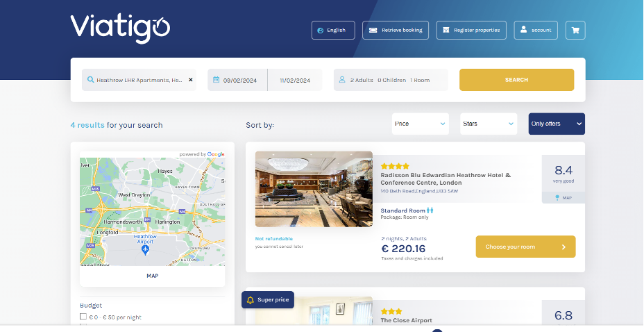Change check-out date 11/02/2024

coord(295,80)
